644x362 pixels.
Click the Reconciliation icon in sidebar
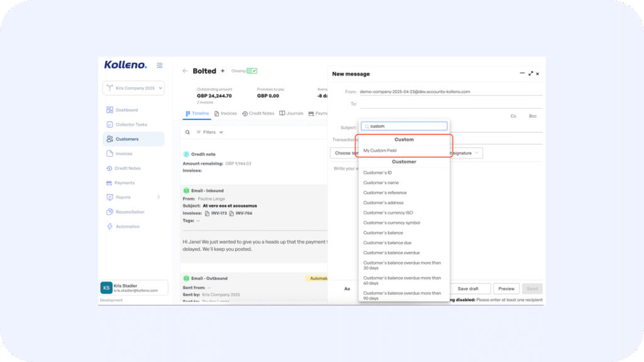109,212
